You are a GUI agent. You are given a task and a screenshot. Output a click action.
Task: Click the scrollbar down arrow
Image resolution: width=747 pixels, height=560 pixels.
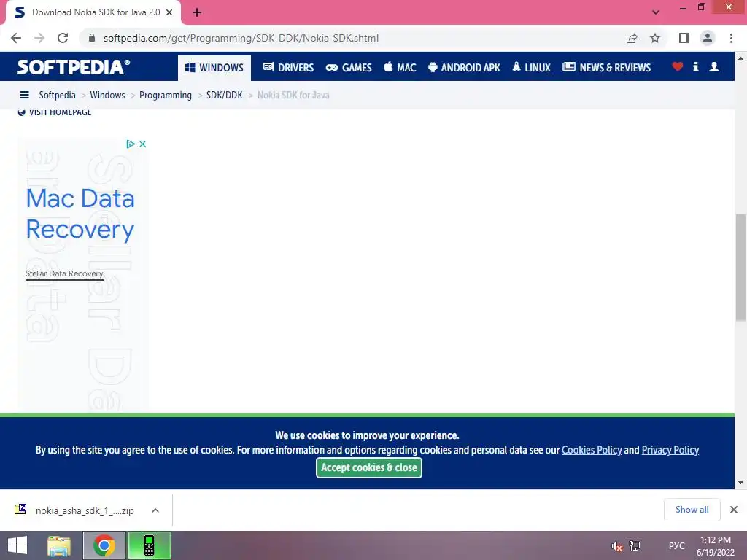(x=740, y=483)
